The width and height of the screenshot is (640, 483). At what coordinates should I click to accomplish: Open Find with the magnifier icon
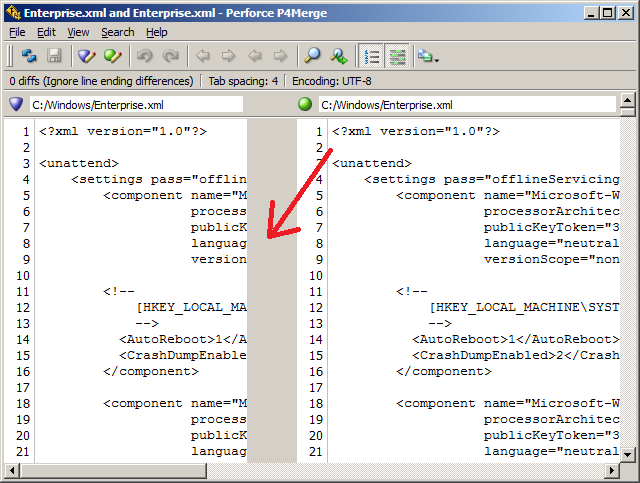point(313,56)
